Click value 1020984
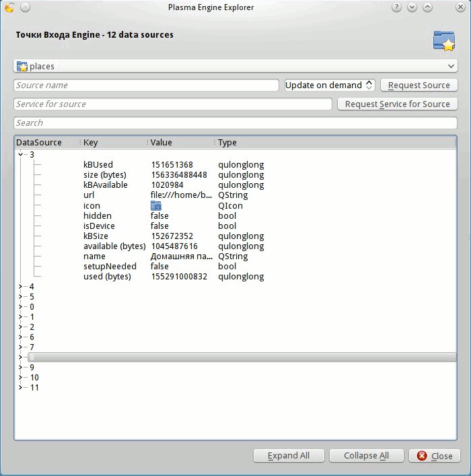471x476 pixels. click(x=168, y=185)
